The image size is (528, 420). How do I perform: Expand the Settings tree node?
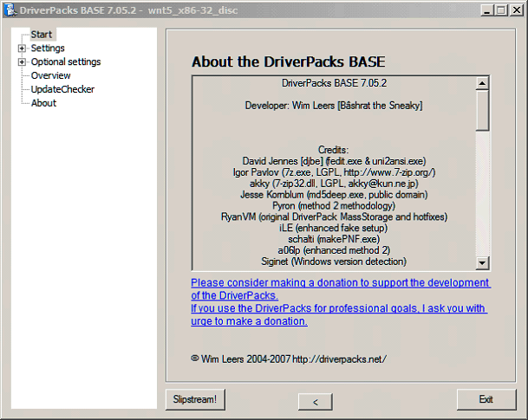[x=22, y=48]
